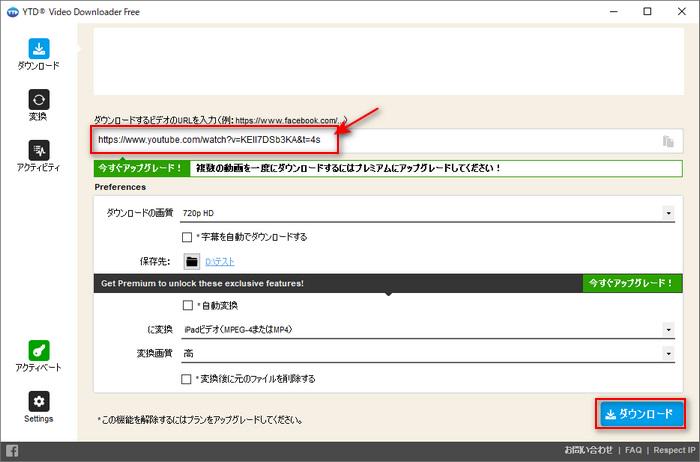The width and height of the screenshot is (700, 462).
Task: Check 変換後に元のファイルを削除する option
Action: click(186, 379)
